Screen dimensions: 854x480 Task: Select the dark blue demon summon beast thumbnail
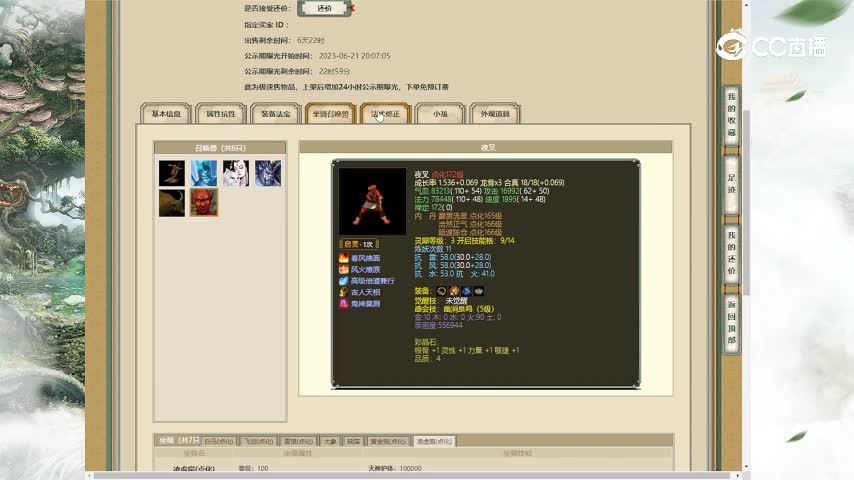[268, 173]
